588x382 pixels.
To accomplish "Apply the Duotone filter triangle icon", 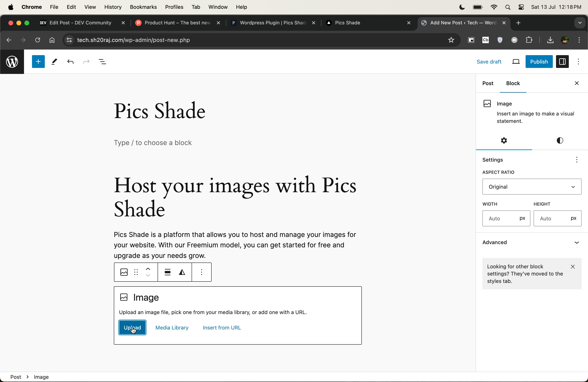I will coord(182,272).
